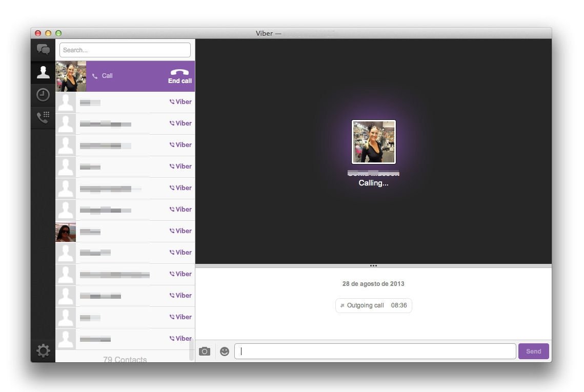
Task: Click into the message text input box
Action: pos(375,351)
